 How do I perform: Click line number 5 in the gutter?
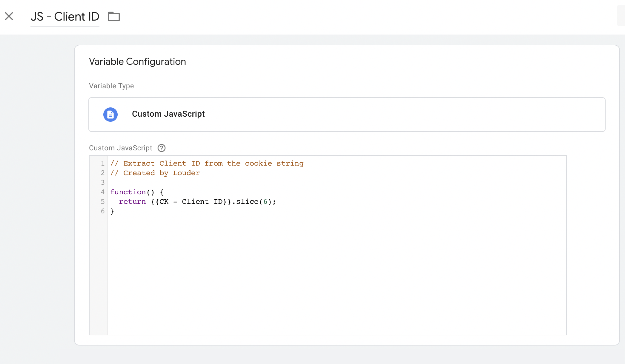pos(103,202)
